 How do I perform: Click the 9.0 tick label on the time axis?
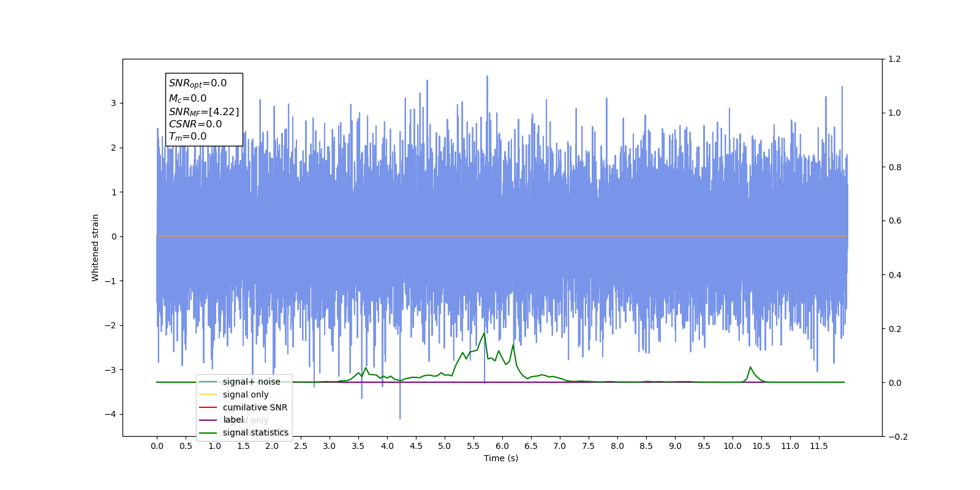[675, 446]
